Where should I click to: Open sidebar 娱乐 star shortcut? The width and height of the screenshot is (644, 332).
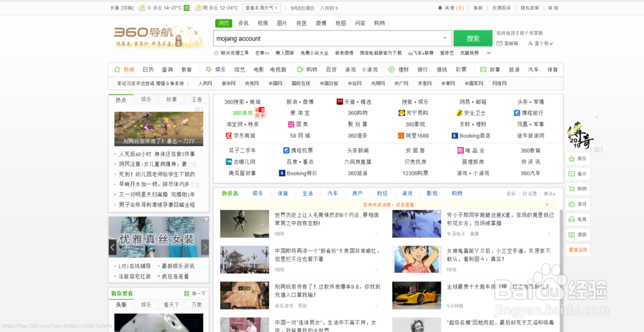click(578, 159)
